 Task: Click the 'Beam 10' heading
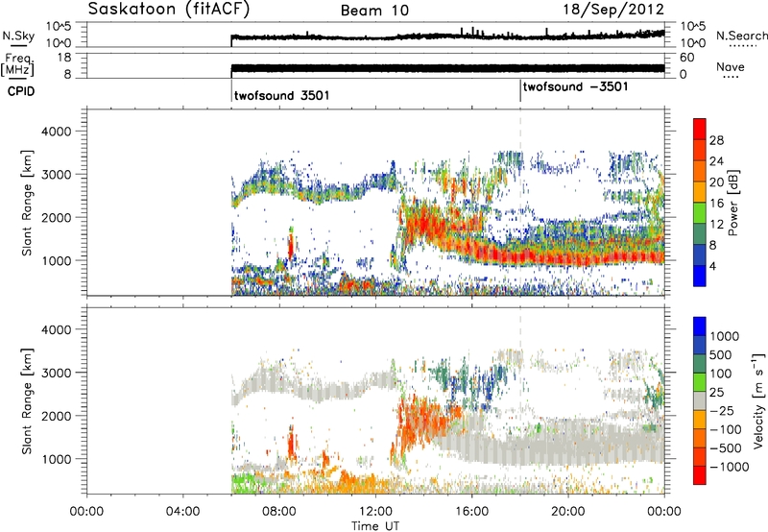coord(374,11)
